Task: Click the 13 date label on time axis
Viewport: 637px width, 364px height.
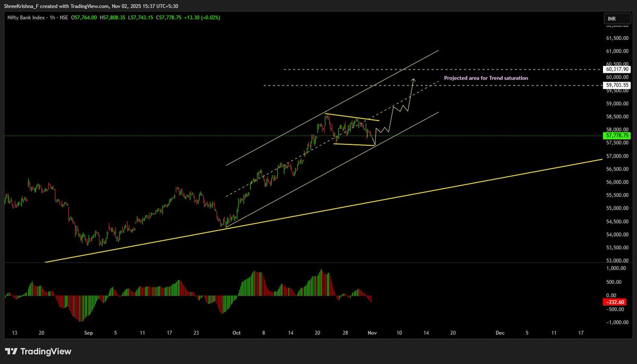Action: click(x=15, y=333)
